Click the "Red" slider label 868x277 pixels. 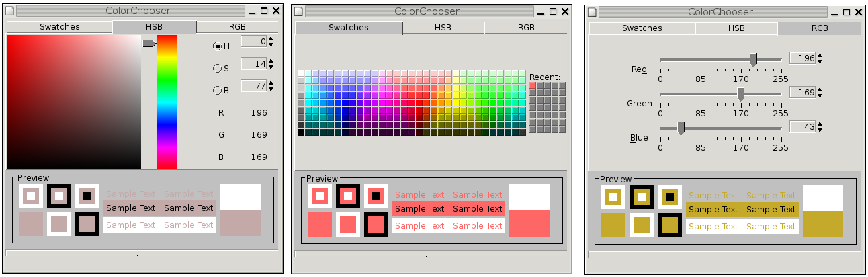pos(640,69)
